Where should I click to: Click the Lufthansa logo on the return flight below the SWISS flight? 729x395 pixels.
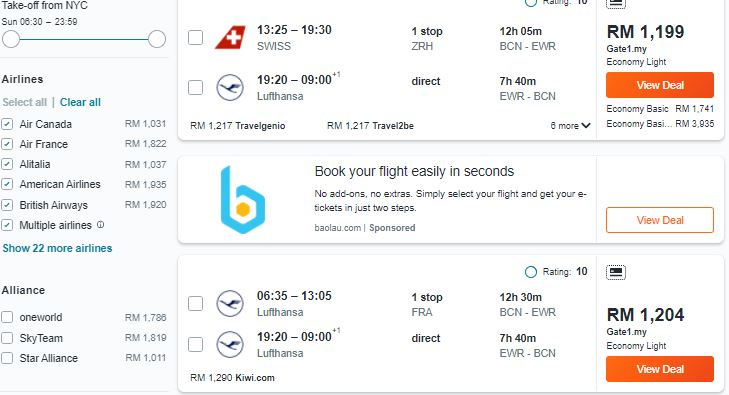[x=230, y=87]
